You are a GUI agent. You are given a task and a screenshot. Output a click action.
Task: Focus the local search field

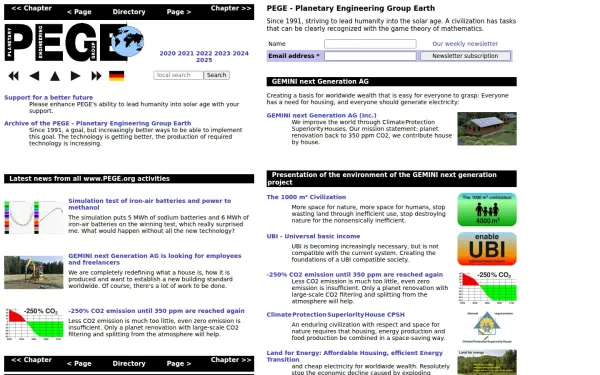(178, 75)
